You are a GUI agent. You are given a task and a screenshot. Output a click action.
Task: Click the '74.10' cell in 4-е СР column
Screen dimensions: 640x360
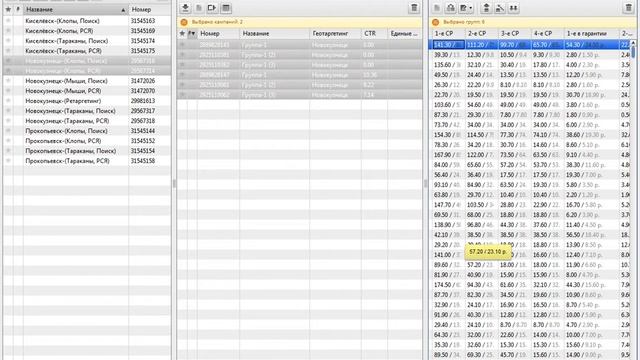click(x=548, y=135)
